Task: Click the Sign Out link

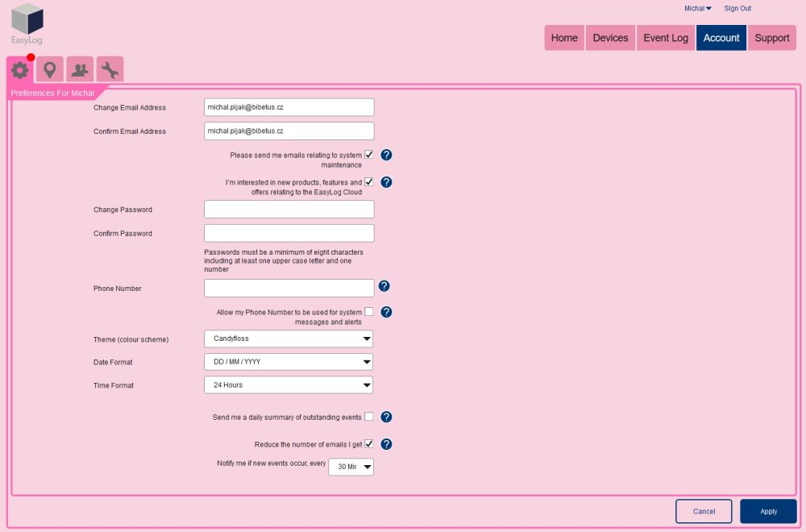Action: [737, 8]
